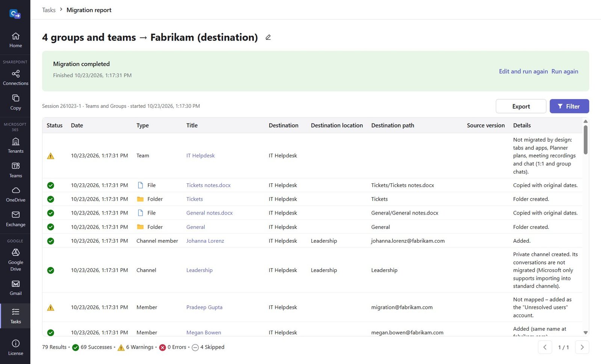The height and width of the screenshot is (364, 601).
Task: Edit the task title with pencil icon
Action: [x=268, y=37]
